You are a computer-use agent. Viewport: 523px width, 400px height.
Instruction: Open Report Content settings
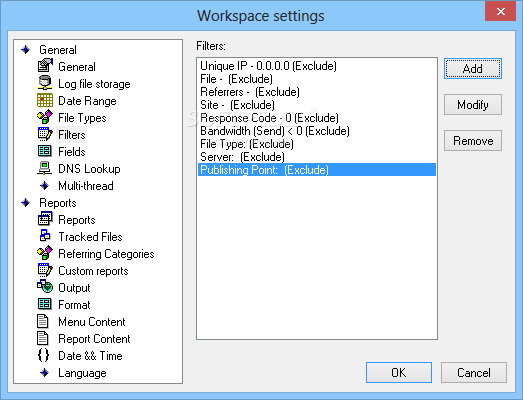pyautogui.click(x=94, y=339)
